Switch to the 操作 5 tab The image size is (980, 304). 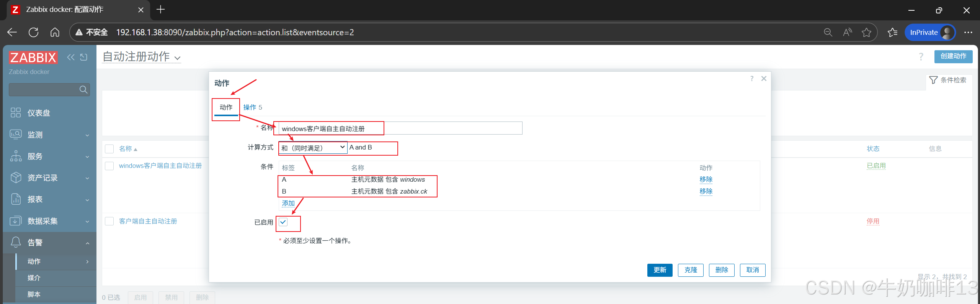tap(253, 107)
